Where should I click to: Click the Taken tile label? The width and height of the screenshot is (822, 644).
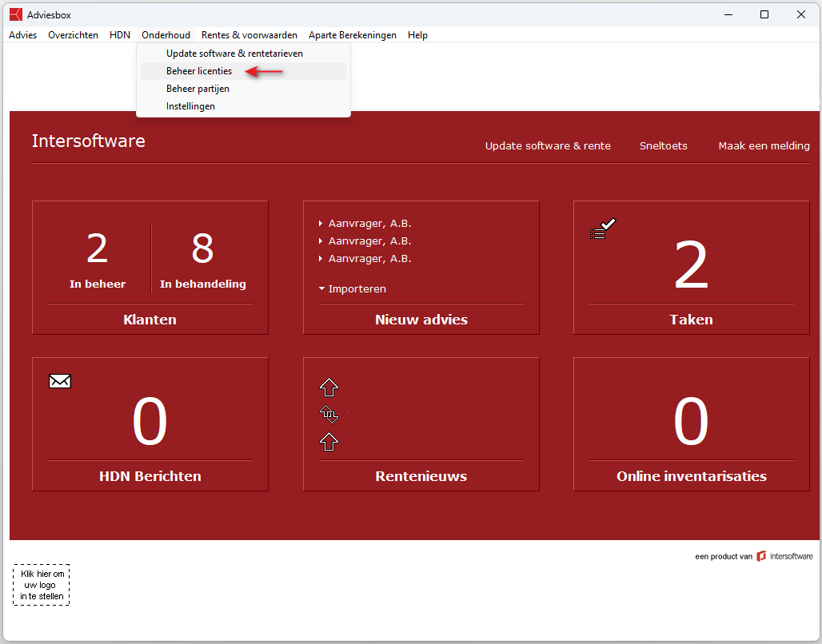[691, 320]
